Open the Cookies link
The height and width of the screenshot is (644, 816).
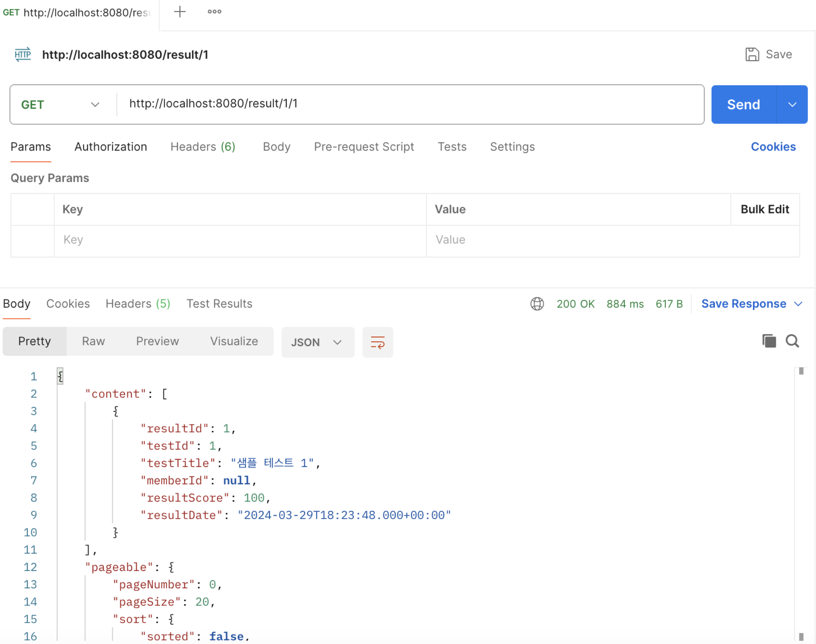773,147
